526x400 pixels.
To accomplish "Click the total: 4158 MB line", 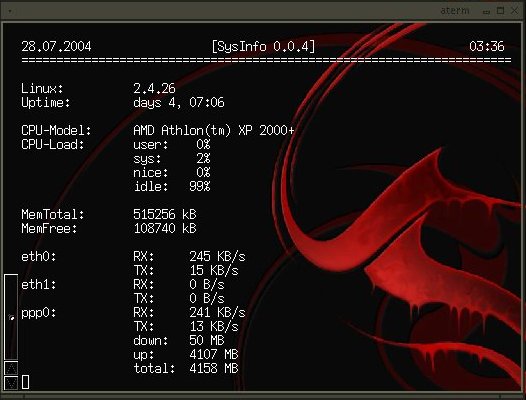I will coord(186,368).
